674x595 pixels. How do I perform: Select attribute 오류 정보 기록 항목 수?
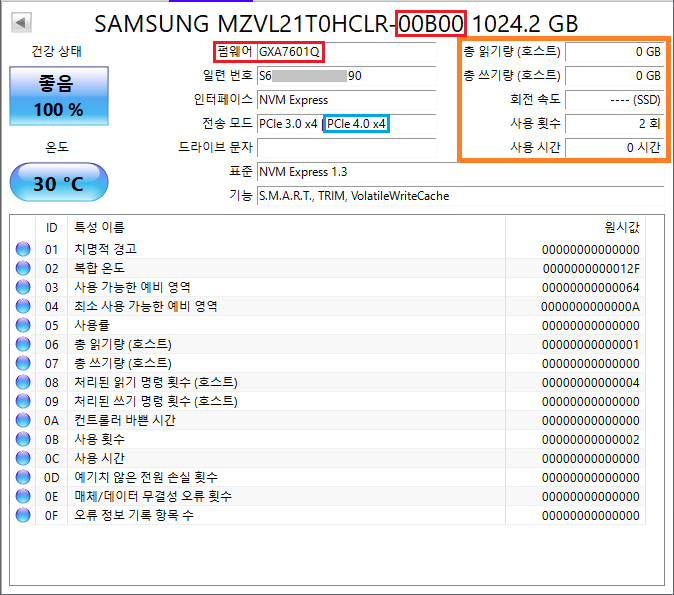(x=134, y=515)
